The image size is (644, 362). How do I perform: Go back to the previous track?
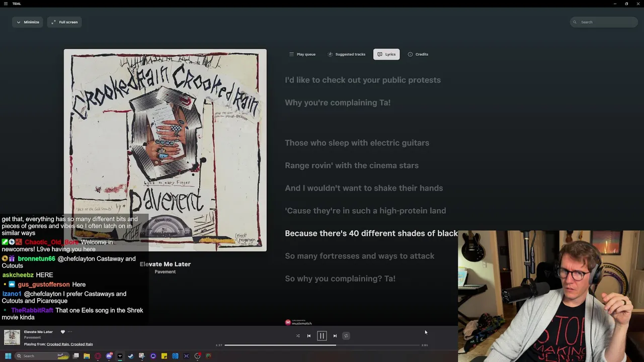click(309, 336)
